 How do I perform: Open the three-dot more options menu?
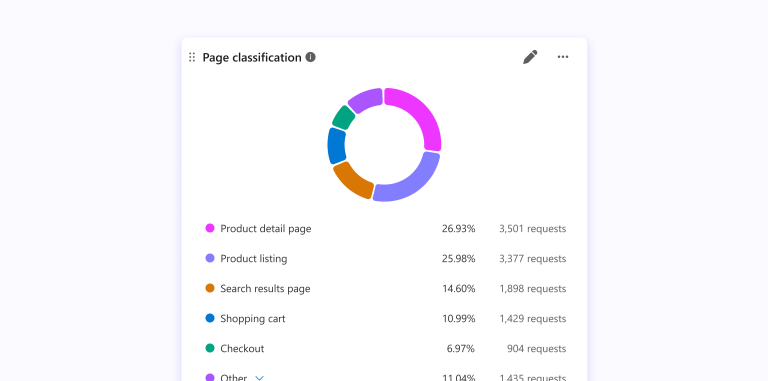pos(563,57)
